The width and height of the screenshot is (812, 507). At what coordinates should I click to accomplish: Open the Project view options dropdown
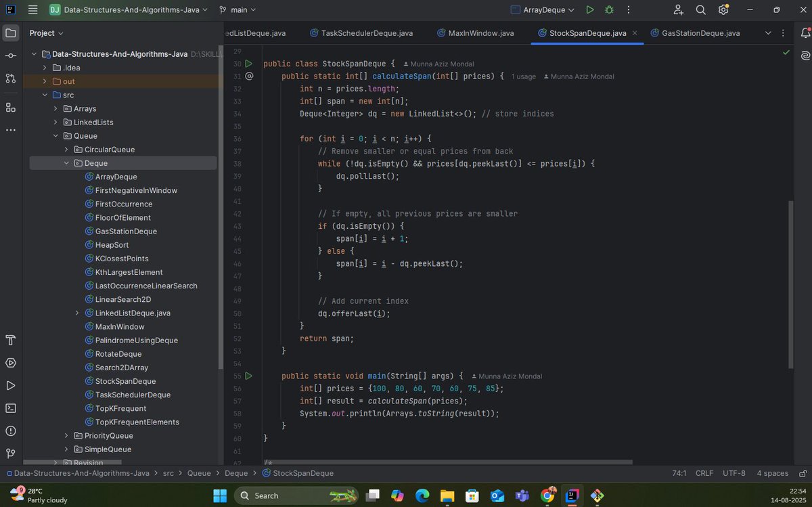47,32
